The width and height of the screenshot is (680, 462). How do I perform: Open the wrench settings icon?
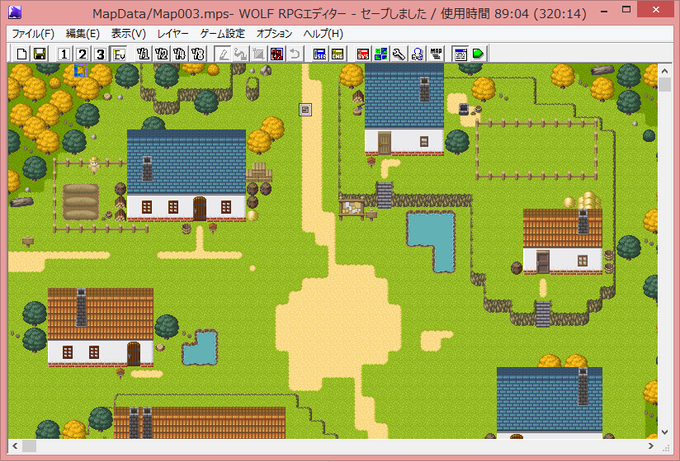[399, 54]
